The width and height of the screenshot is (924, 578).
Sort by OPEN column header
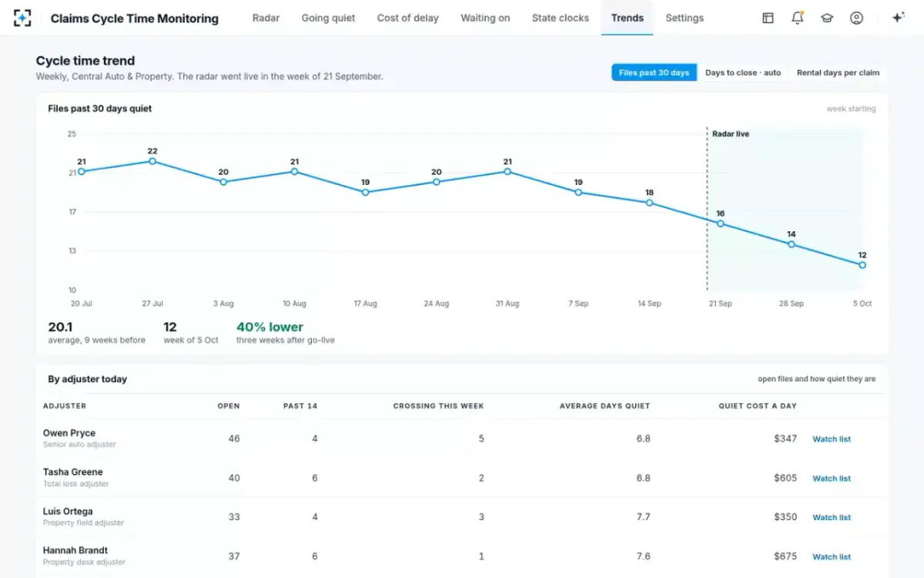[229, 406]
